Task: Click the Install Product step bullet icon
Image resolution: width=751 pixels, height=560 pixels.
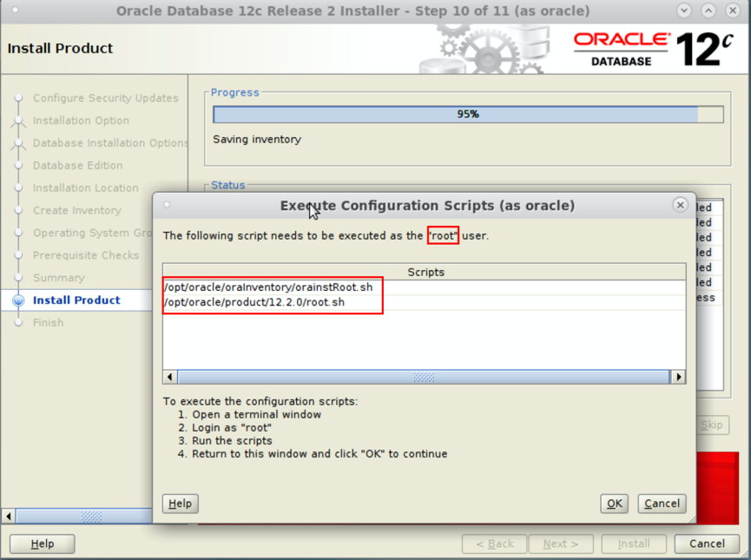Action: (x=18, y=300)
